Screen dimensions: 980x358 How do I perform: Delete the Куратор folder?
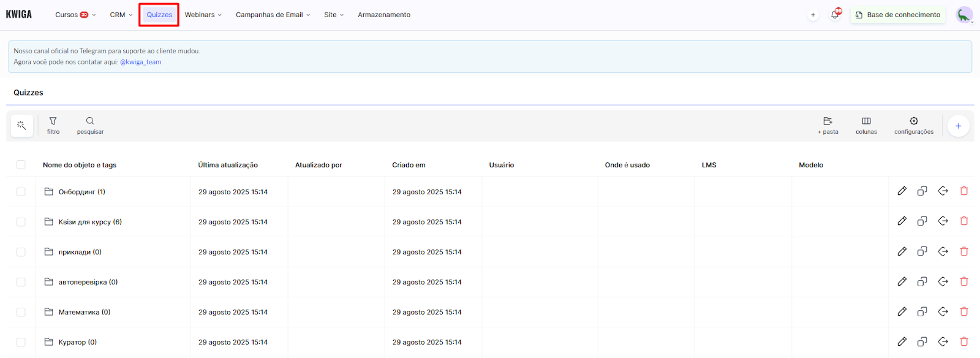coord(963,341)
